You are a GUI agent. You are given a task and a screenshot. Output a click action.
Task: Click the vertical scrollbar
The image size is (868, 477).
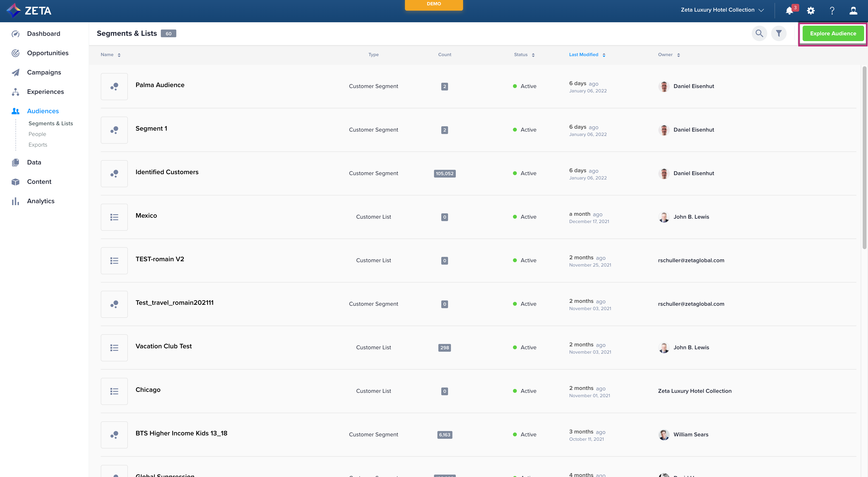pos(864,157)
